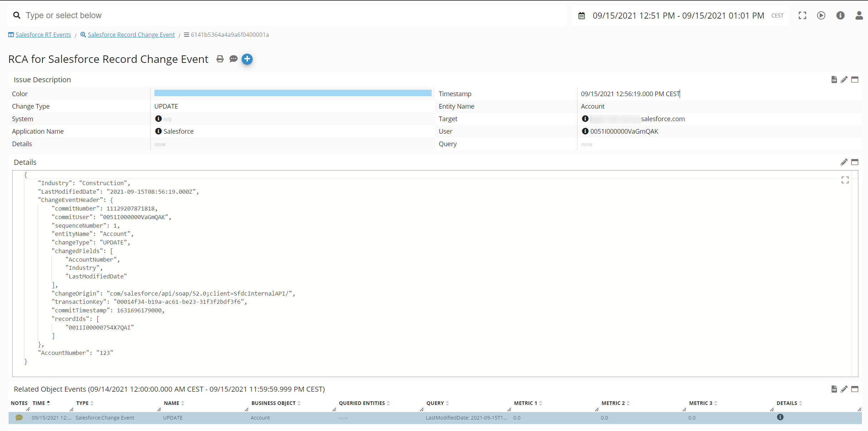Toggle fullscreen mode in top bar
Viewport: 868px width, 431px height.
[802, 15]
